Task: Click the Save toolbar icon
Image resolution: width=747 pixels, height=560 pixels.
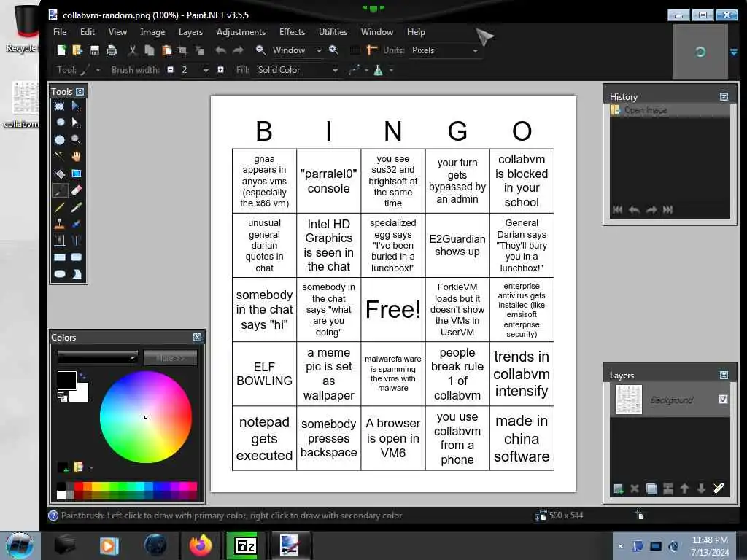Action: [94, 50]
